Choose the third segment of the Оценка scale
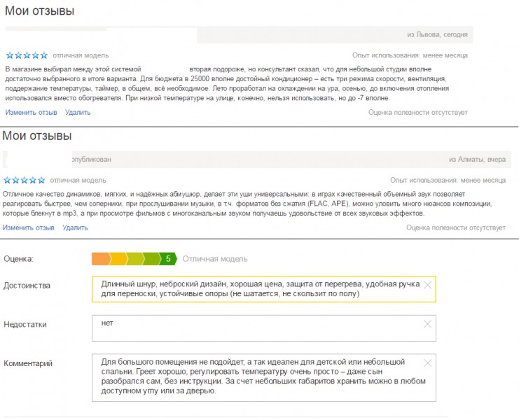This screenshot has height=420, width=519. (x=134, y=259)
